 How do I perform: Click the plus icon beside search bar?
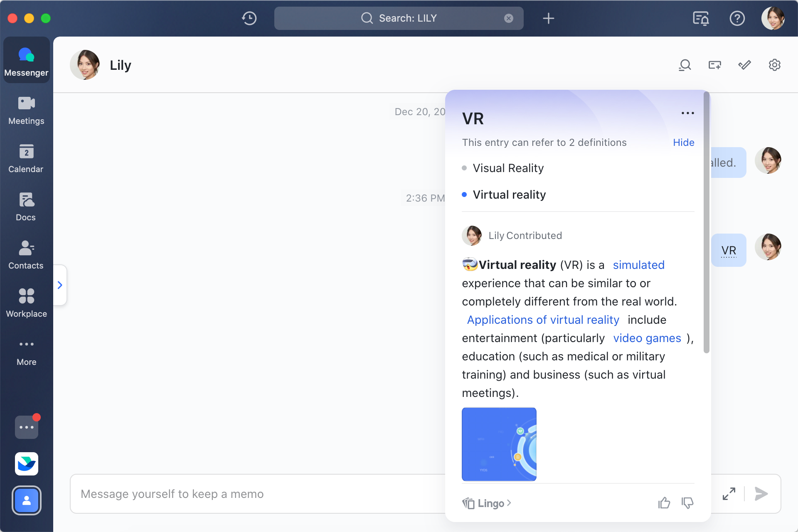click(x=548, y=18)
